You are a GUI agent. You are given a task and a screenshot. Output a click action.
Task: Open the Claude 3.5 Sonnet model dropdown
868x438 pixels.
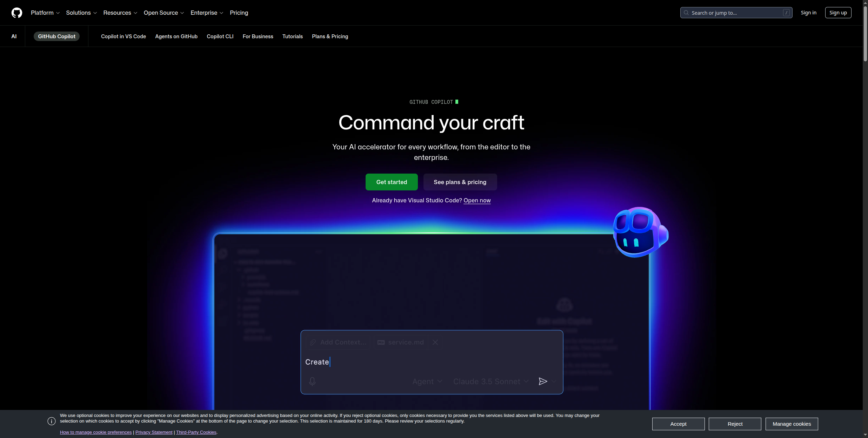tap(491, 382)
